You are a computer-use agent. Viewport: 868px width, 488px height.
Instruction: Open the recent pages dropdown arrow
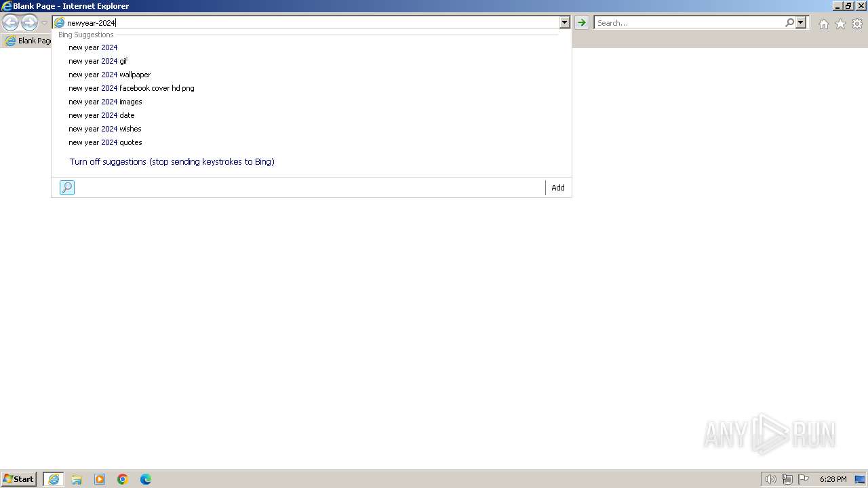click(x=45, y=23)
